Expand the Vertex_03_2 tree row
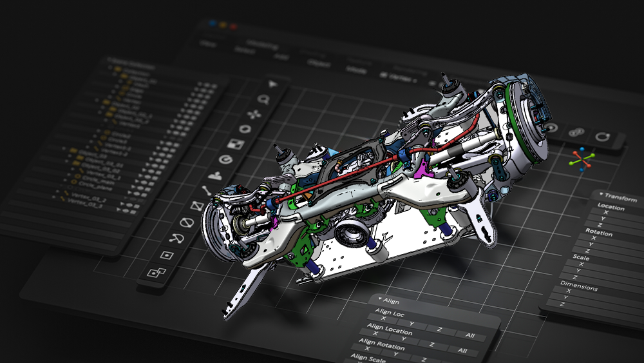 coord(57,191)
